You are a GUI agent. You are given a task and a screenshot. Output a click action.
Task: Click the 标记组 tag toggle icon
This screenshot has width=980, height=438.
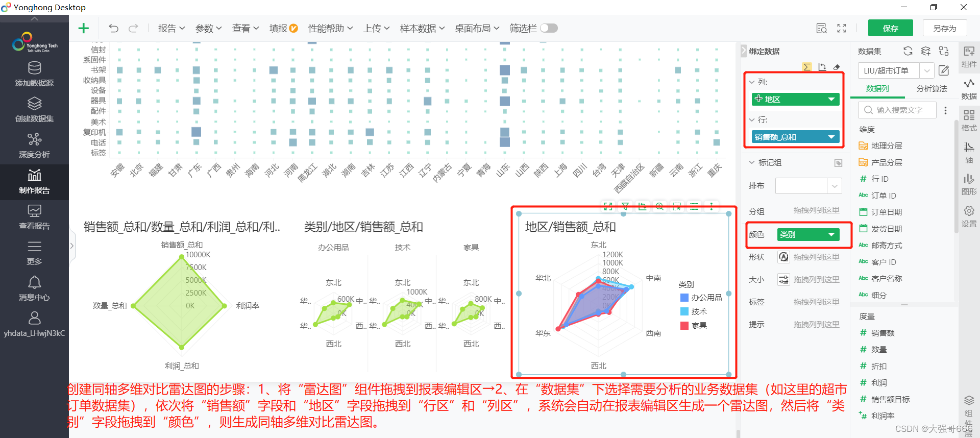[x=838, y=163]
